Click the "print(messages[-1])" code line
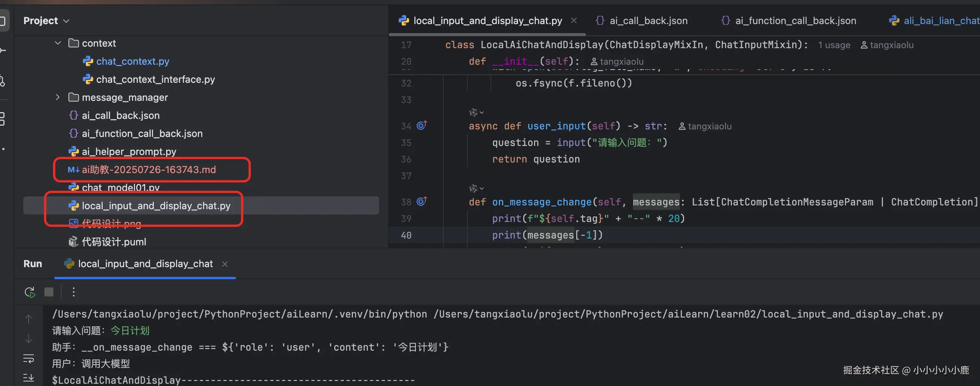The width and height of the screenshot is (980, 386). pos(548,235)
